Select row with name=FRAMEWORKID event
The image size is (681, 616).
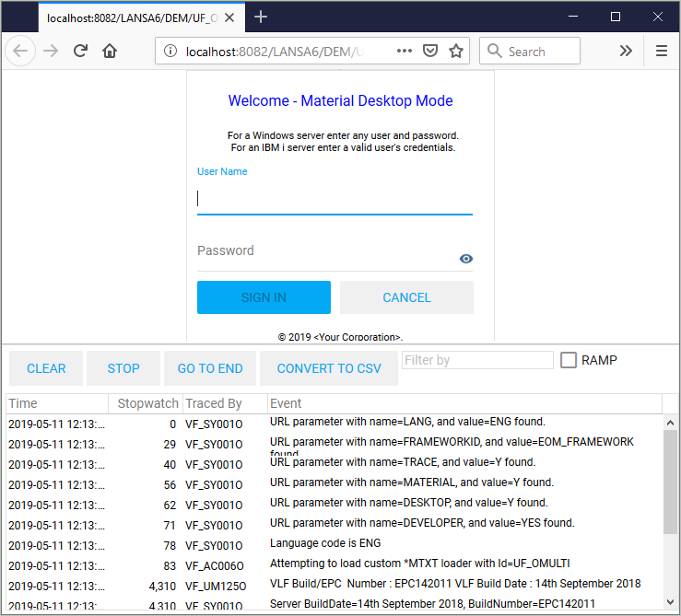coord(335,444)
